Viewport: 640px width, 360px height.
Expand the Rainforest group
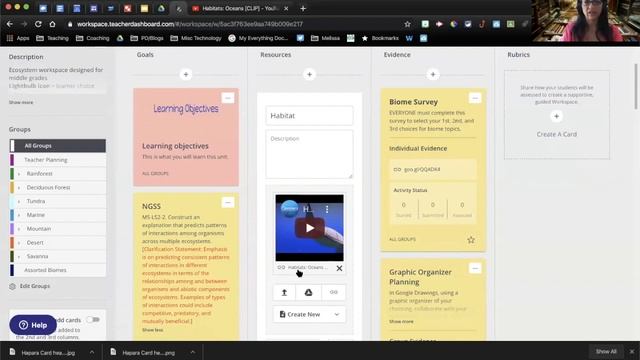(18, 174)
